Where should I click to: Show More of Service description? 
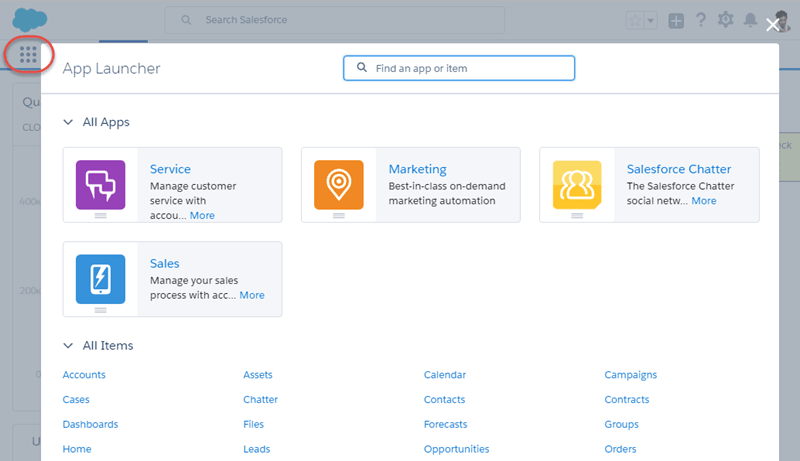point(202,215)
